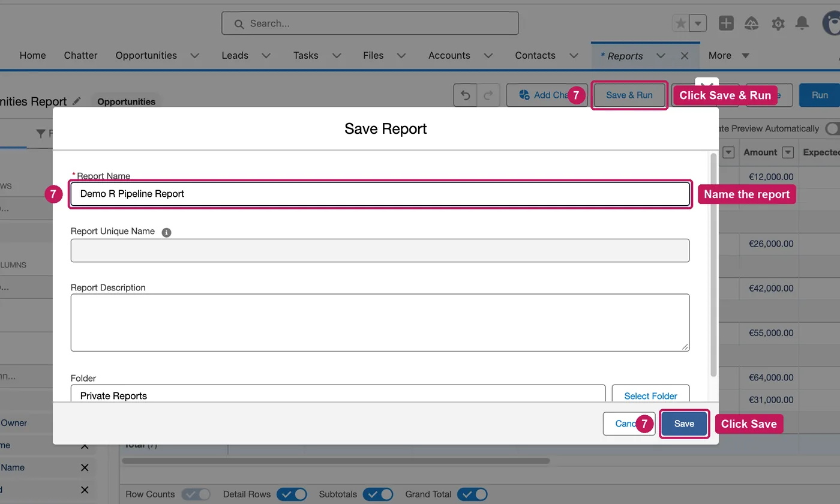
Task: Click the blue Run button
Action: point(820,95)
